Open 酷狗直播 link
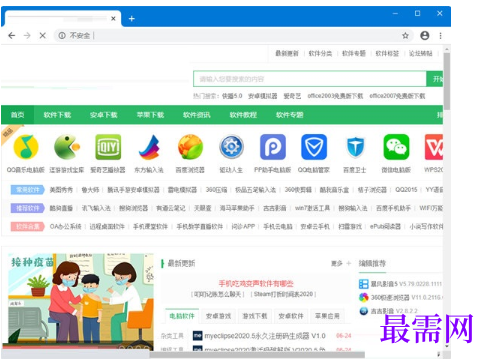The width and height of the screenshot is (492, 360). coord(61,208)
